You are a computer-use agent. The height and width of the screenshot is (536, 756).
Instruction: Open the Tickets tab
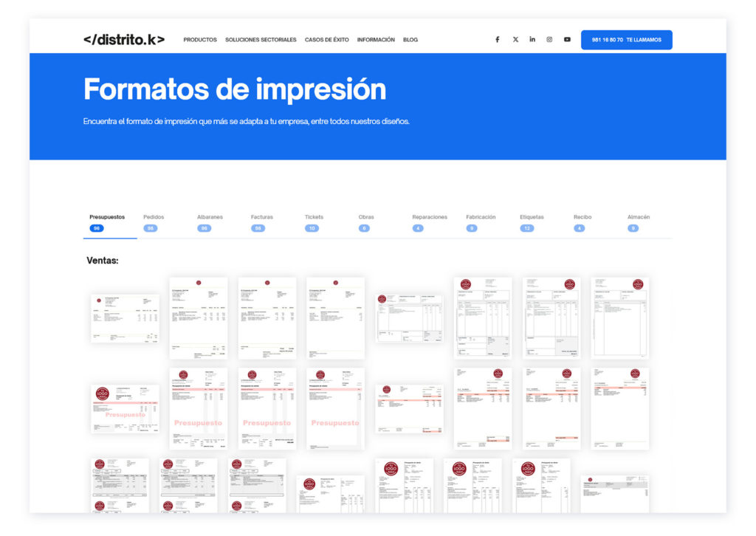point(314,222)
